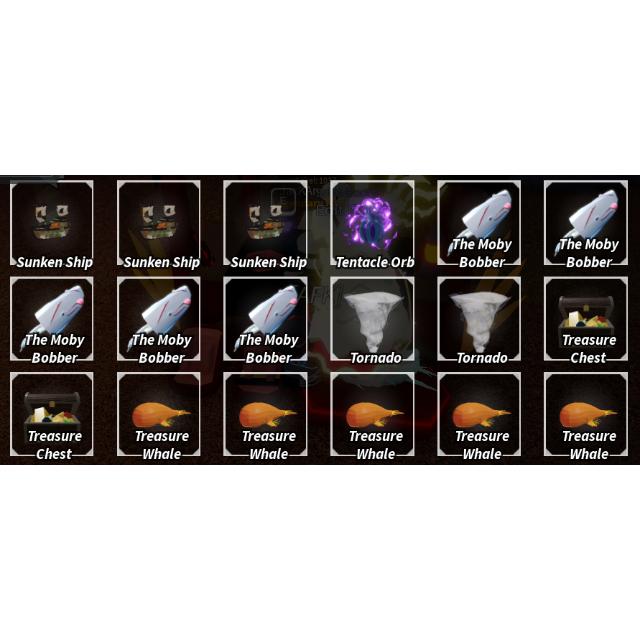Choose the Moby Bobber under the middle Sunken Ship

159,319
